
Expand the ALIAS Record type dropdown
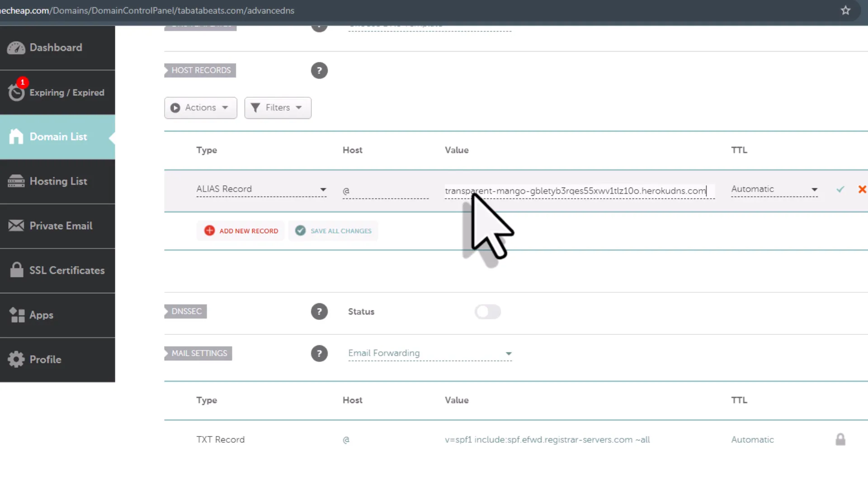(x=262, y=189)
